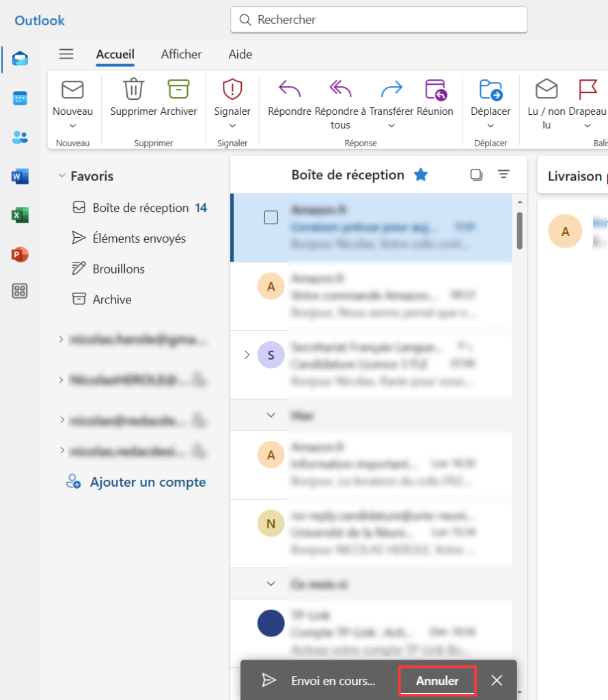This screenshot has width=608, height=700.
Task: Launch PowerPoint from the sidebar
Action: click(x=20, y=254)
